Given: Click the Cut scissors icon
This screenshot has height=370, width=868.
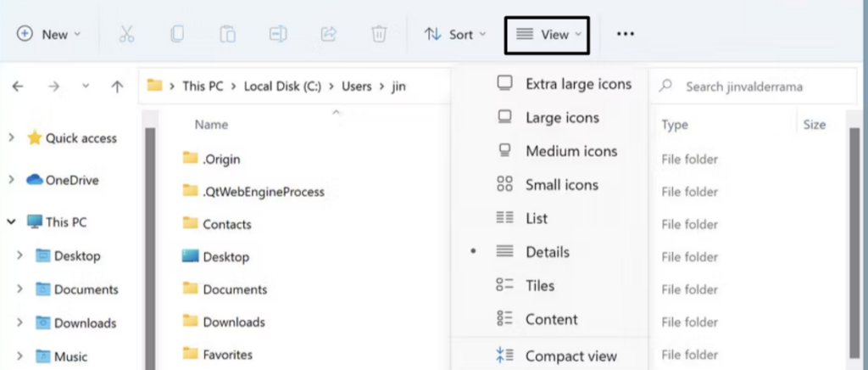Looking at the screenshot, I should click(x=126, y=34).
